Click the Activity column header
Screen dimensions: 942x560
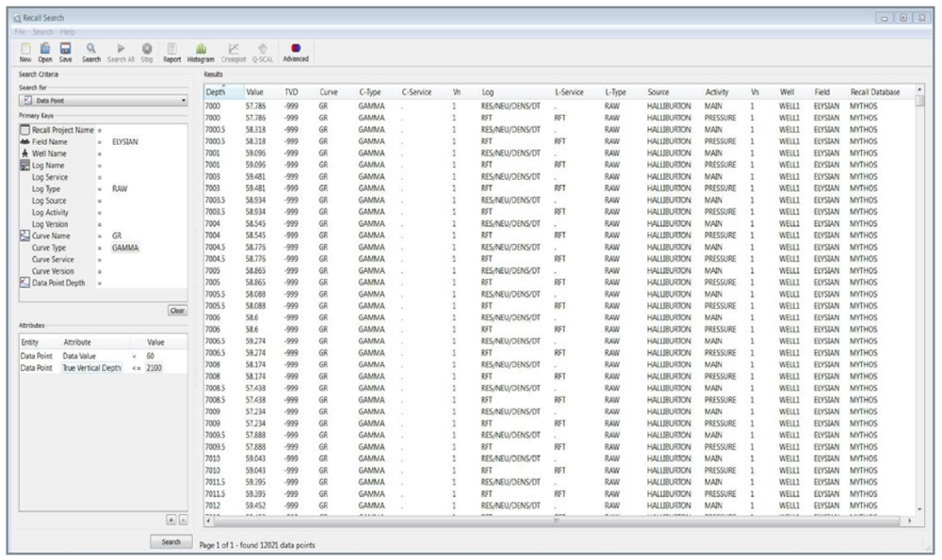coord(717,92)
